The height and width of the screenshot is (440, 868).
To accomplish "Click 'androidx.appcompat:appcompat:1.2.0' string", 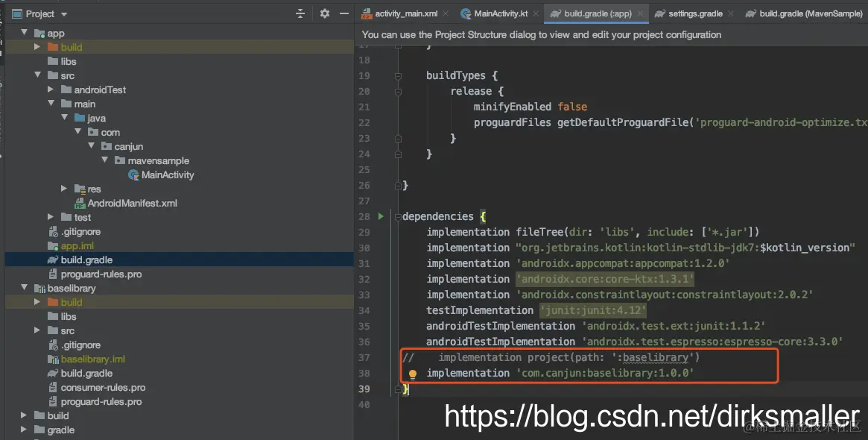I will [x=623, y=263].
